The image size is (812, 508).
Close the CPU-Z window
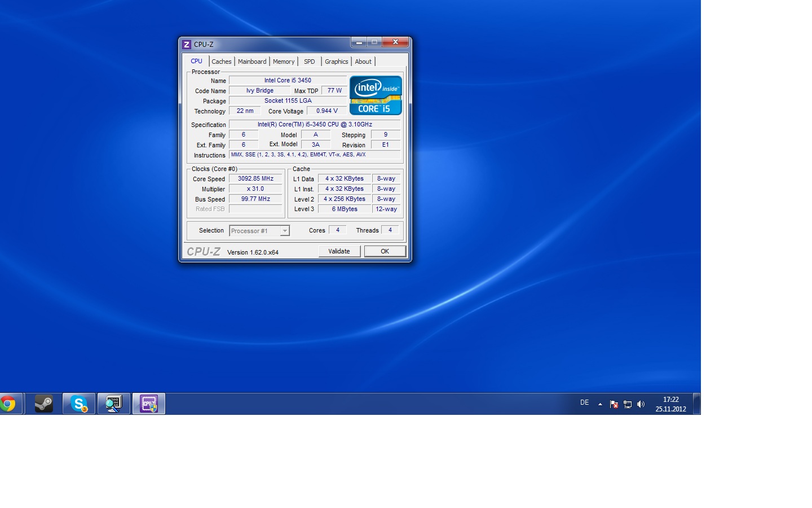coord(396,42)
